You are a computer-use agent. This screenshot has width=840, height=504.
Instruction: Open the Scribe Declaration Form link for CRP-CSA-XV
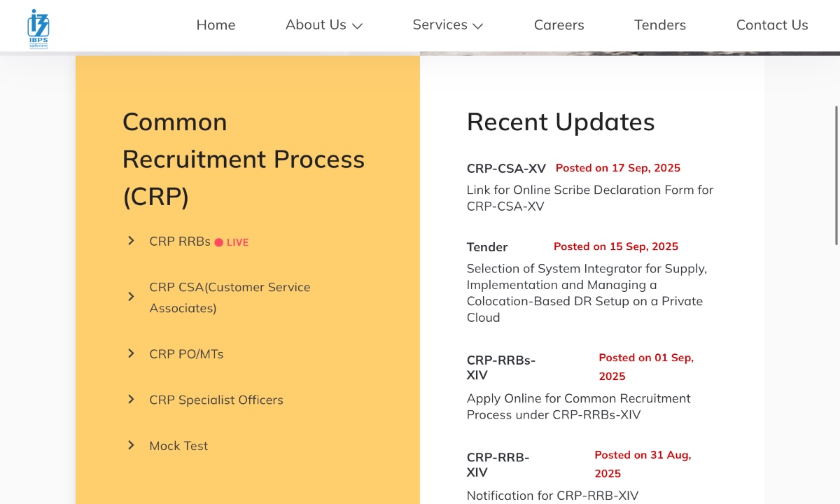[x=590, y=198]
